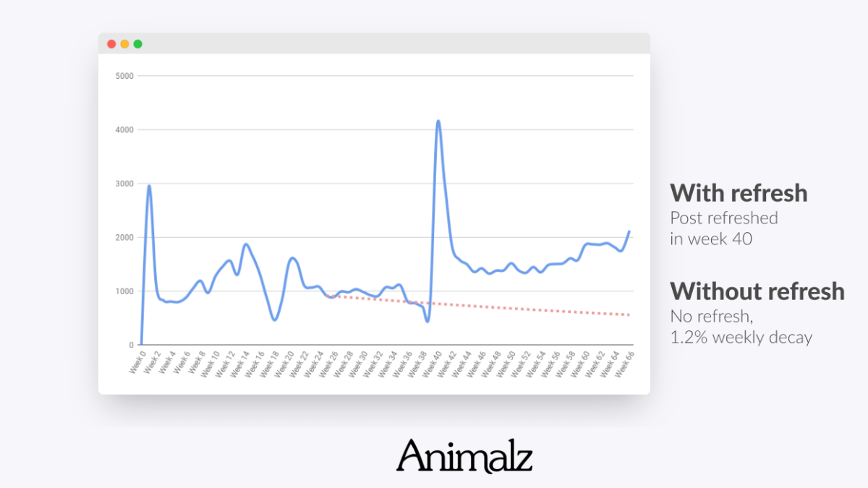Click the 4000 y-axis label
This screenshot has width=868, height=488.
pyautogui.click(x=124, y=130)
